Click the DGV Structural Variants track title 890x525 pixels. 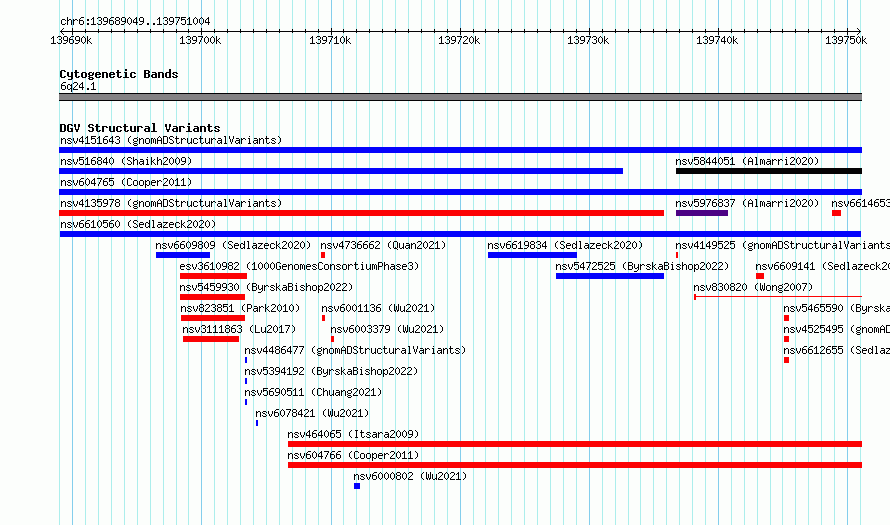140,128
